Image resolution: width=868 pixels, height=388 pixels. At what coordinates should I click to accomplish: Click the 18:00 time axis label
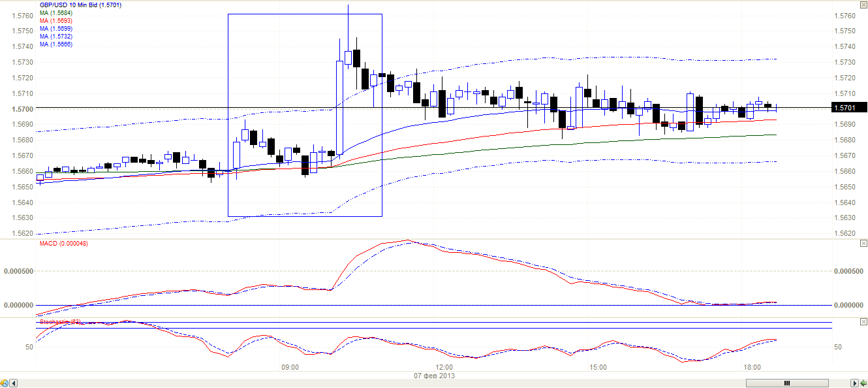pos(752,368)
